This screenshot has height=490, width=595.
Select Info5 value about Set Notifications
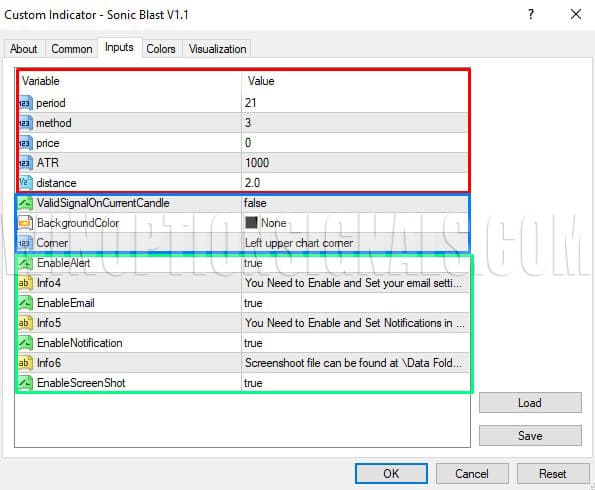(x=354, y=323)
